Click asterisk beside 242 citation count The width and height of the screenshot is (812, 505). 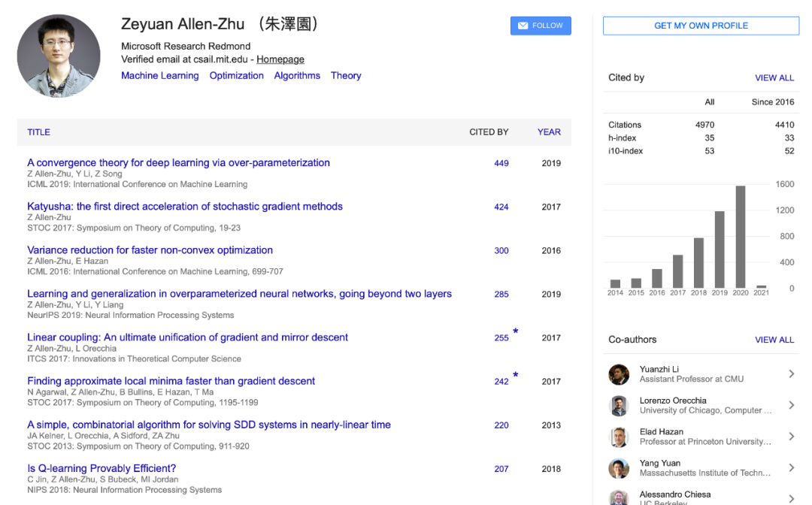516,375
